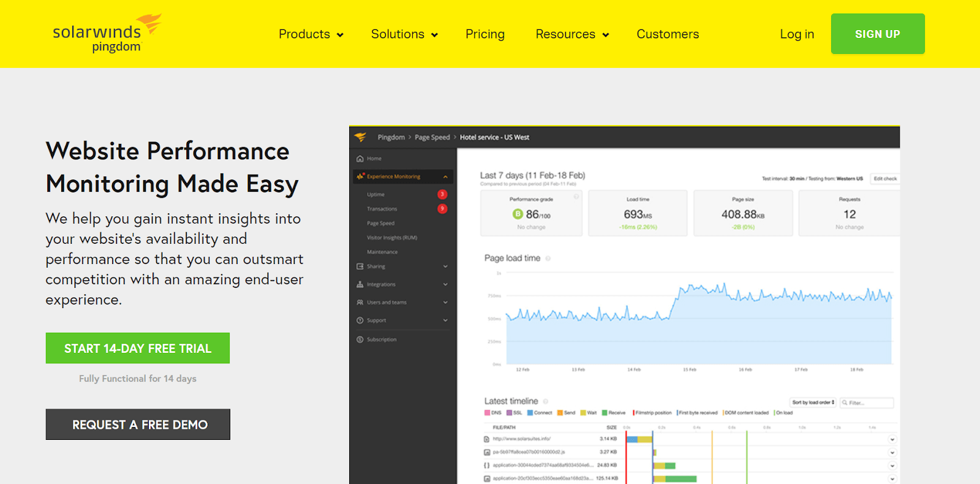Screen dimensions: 980x484
Task: Click the green B grade badge
Action: click(x=518, y=214)
